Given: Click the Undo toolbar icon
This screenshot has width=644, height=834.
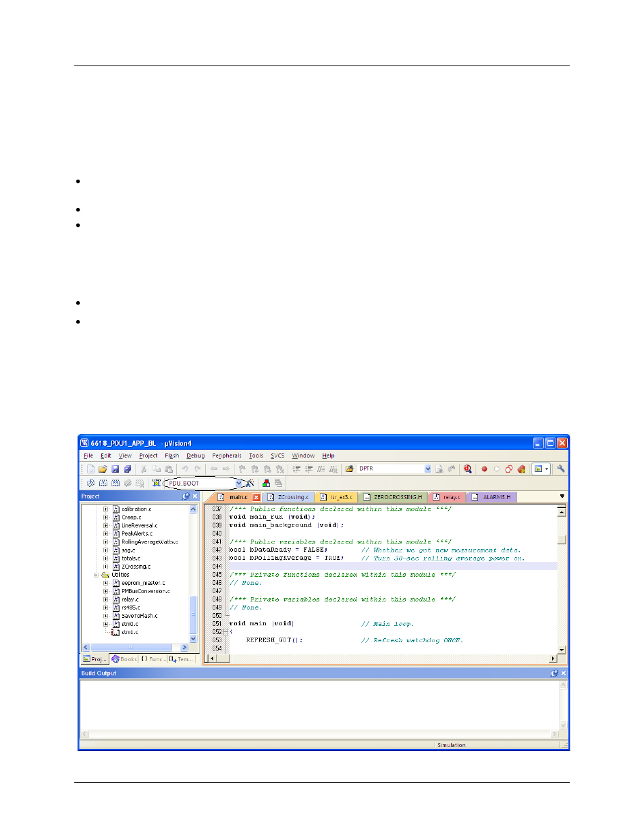Looking at the screenshot, I should pyautogui.click(x=185, y=469).
